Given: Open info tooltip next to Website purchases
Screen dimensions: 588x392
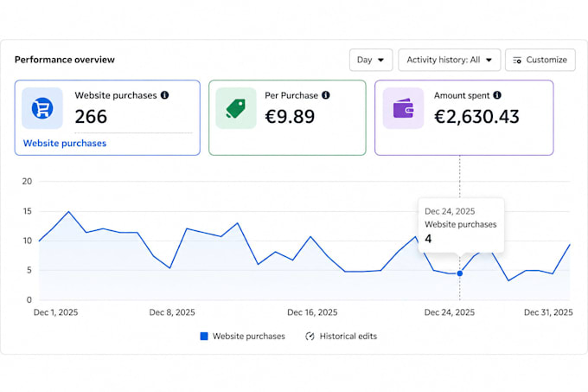Looking at the screenshot, I should (164, 95).
